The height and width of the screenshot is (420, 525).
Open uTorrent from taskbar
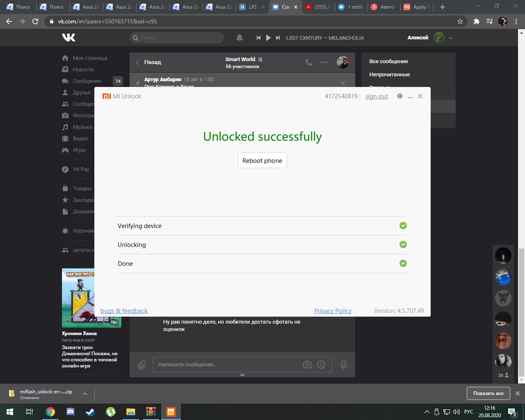[x=111, y=412]
